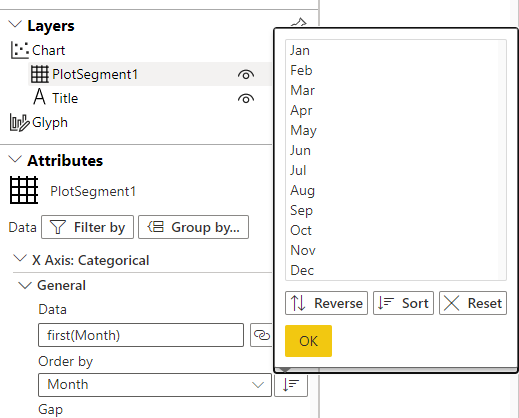Image resolution: width=519 pixels, height=418 pixels.
Task: Collapse X Axis: Categorical section
Action: tap(20, 258)
